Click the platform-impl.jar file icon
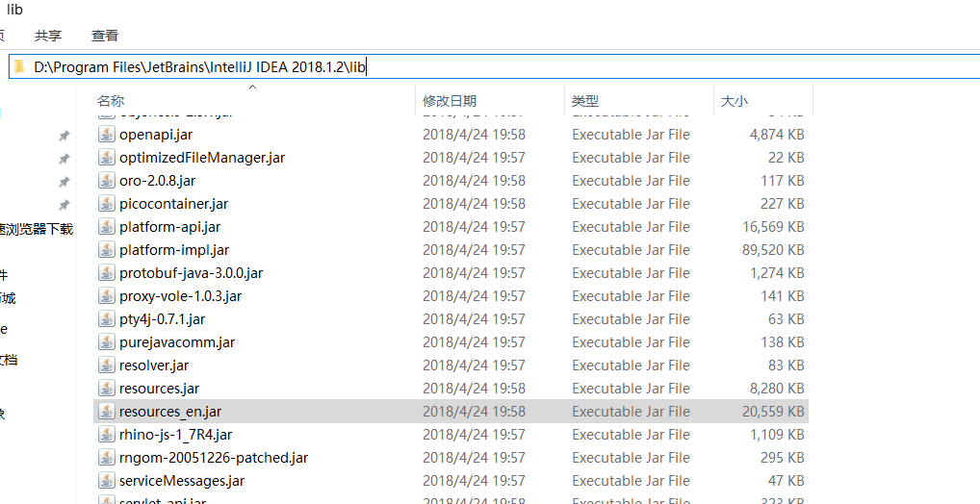 107,250
